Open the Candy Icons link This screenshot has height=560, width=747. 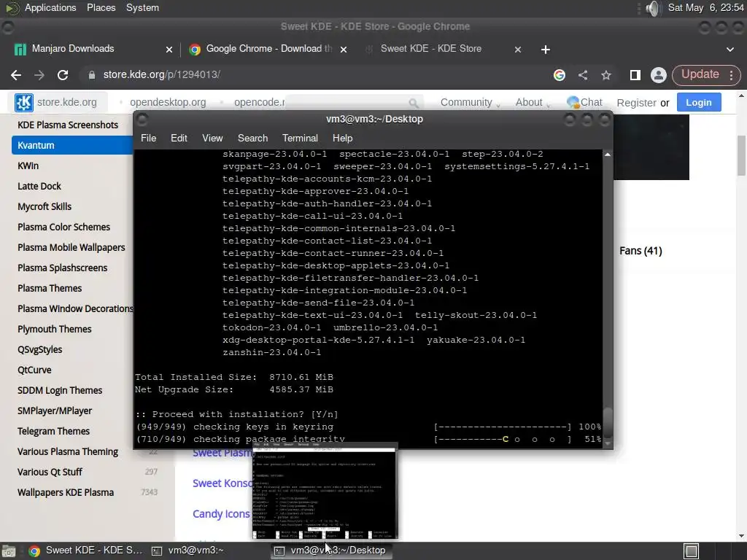point(221,514)
